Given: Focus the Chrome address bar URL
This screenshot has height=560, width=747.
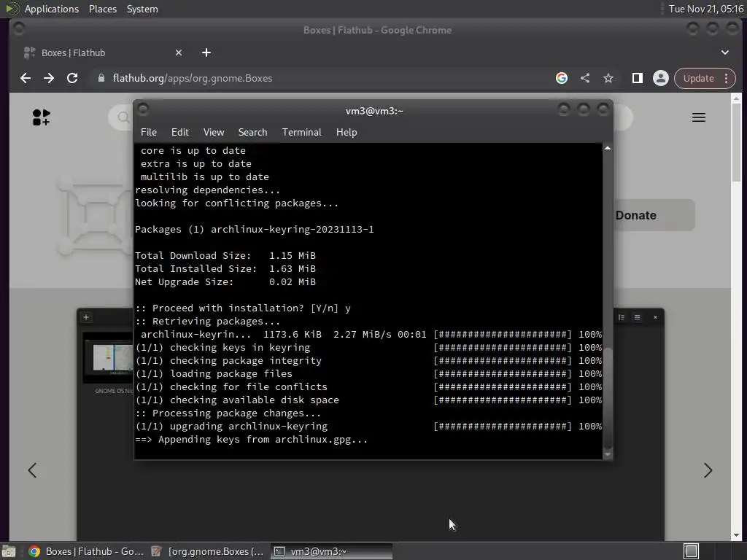Looking at the screenshot, I should click(193, 78).
